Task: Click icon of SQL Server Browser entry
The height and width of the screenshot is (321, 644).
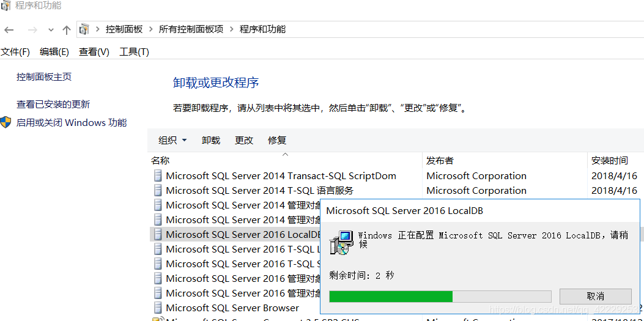Action: coord(157,308)
